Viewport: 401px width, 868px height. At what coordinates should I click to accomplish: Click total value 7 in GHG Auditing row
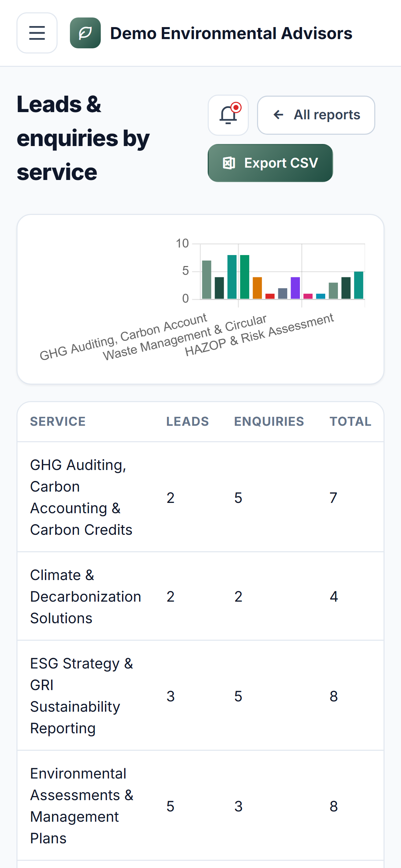pos(333,498)
